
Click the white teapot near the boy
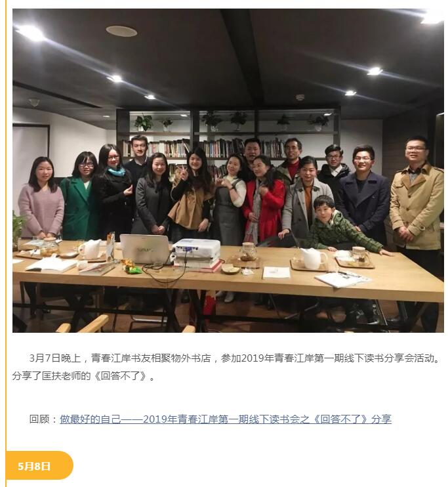coord(314,259)
